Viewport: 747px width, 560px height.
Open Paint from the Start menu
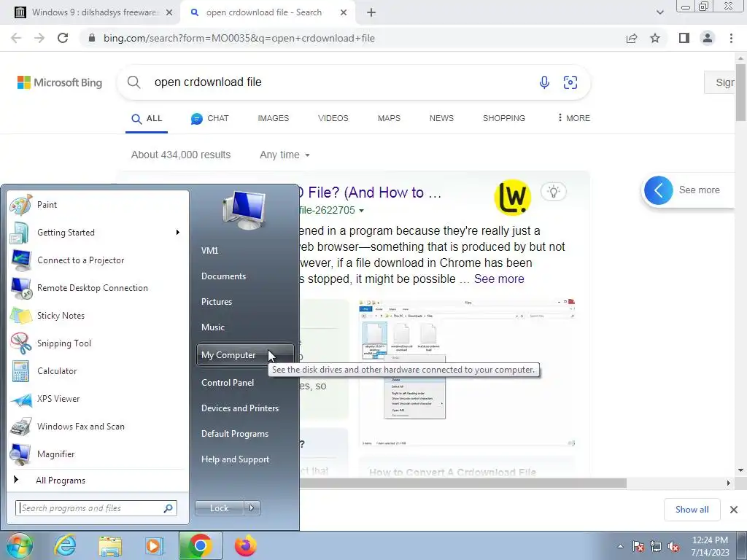tap(98, 205)
